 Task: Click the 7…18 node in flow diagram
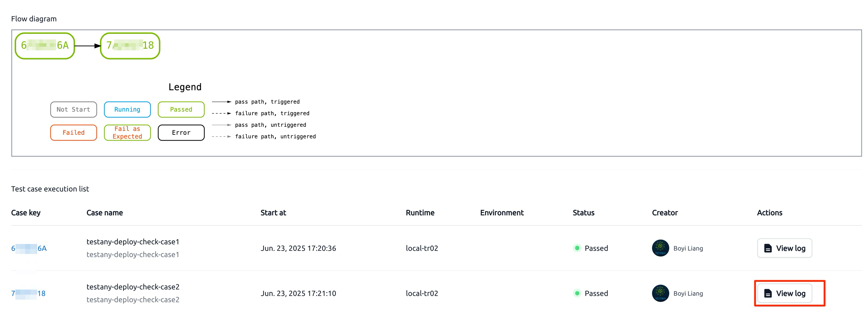click(130, 45)
